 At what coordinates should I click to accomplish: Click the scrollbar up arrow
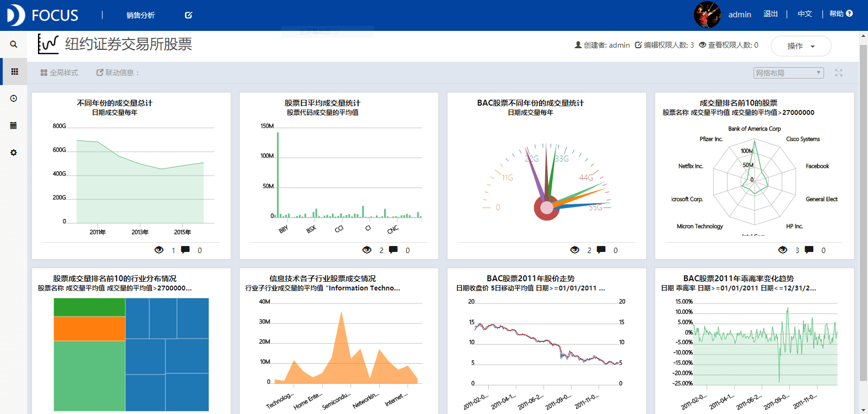(x=863, y=36)
